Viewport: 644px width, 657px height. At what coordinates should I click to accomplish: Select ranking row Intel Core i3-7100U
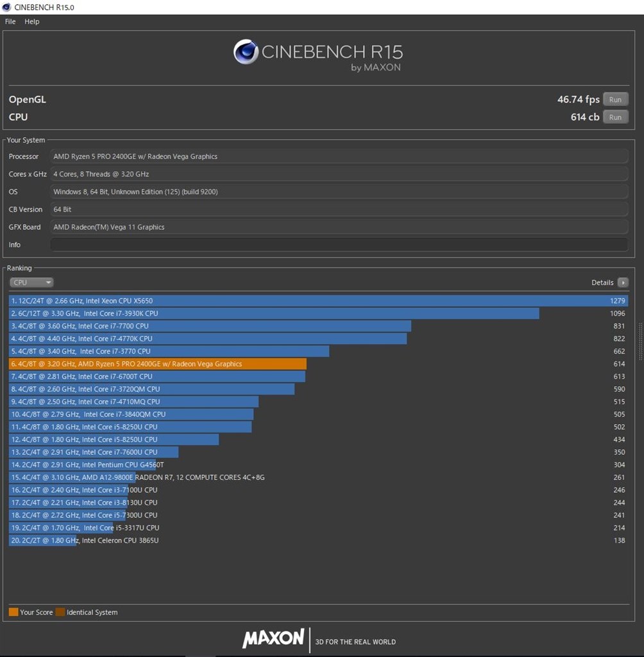coord(318,490)
